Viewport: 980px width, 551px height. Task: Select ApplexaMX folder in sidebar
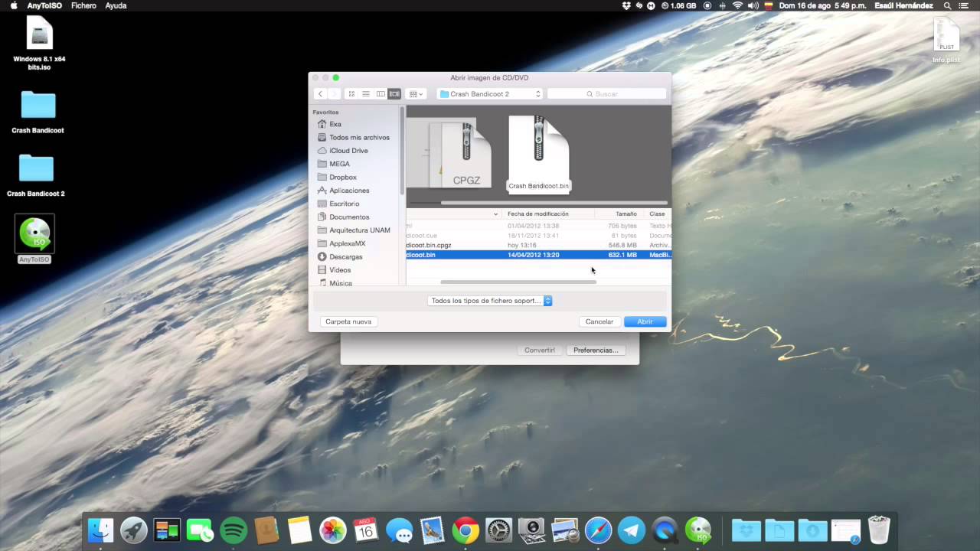click(x=341, y=243)
